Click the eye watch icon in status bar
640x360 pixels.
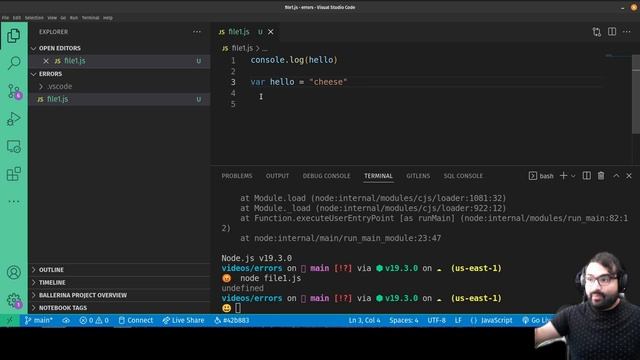(x=66, y=320)
